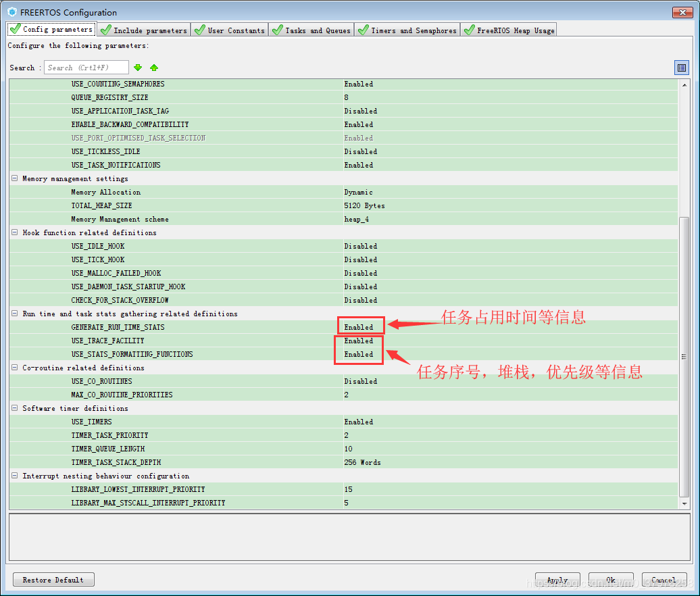Toggle the list view icon at top right
Screen dimensions: 700x596
[681, 68]
